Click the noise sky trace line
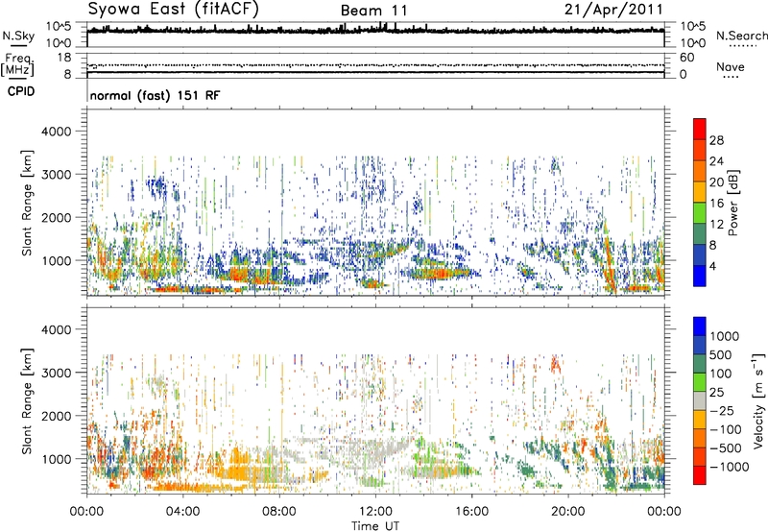The image size is (768, 532). tap(375, 31)
